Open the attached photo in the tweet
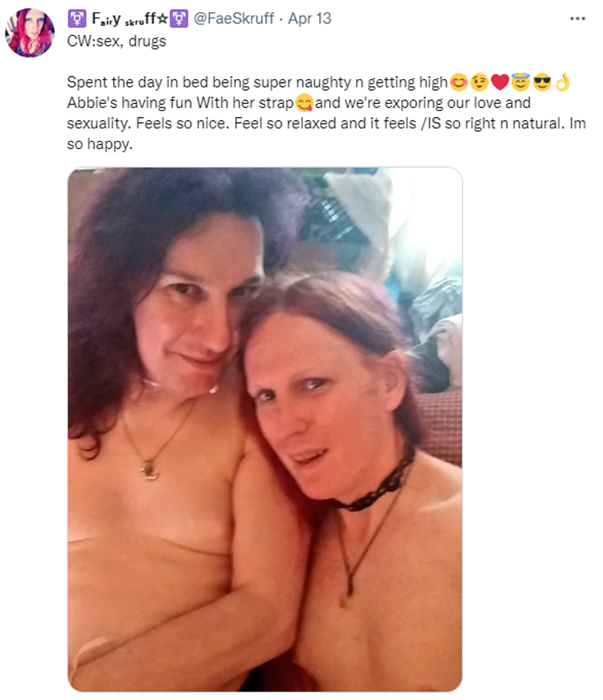 265,430
